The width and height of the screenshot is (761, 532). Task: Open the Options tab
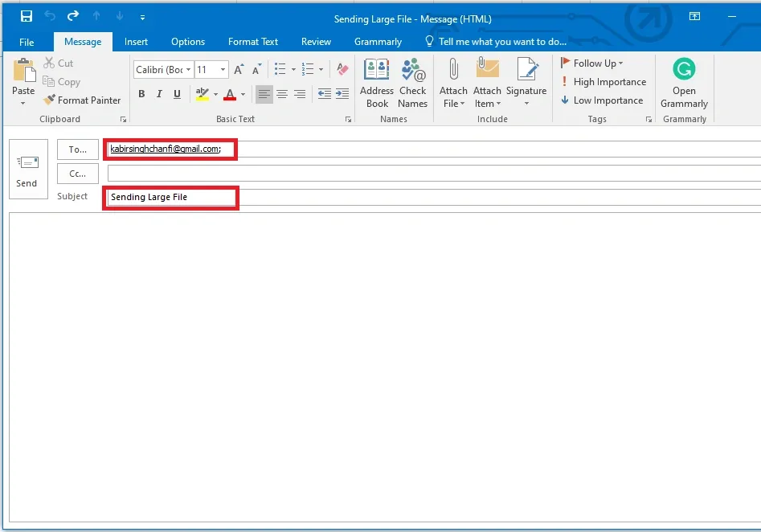(188, 42)
